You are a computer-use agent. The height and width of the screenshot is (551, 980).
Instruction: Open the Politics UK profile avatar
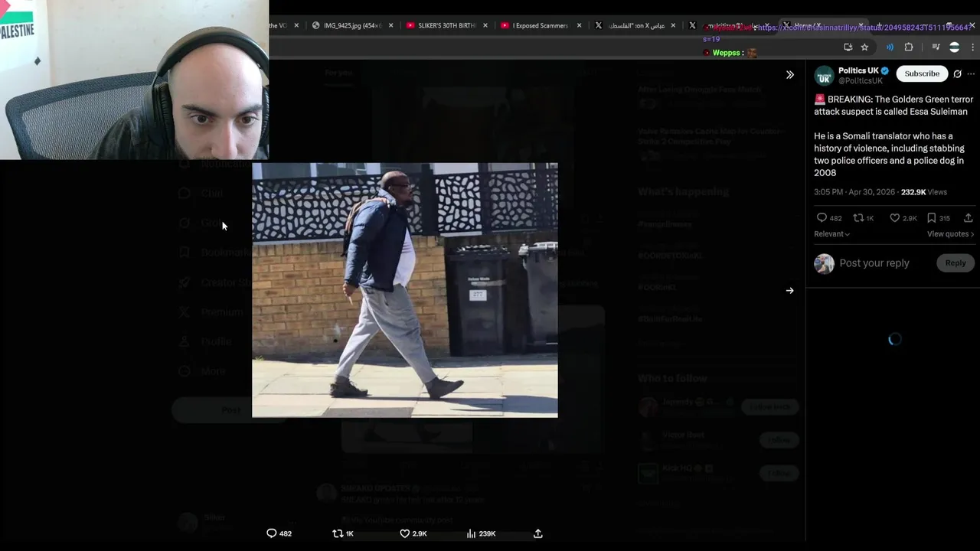tap(824, 76)
